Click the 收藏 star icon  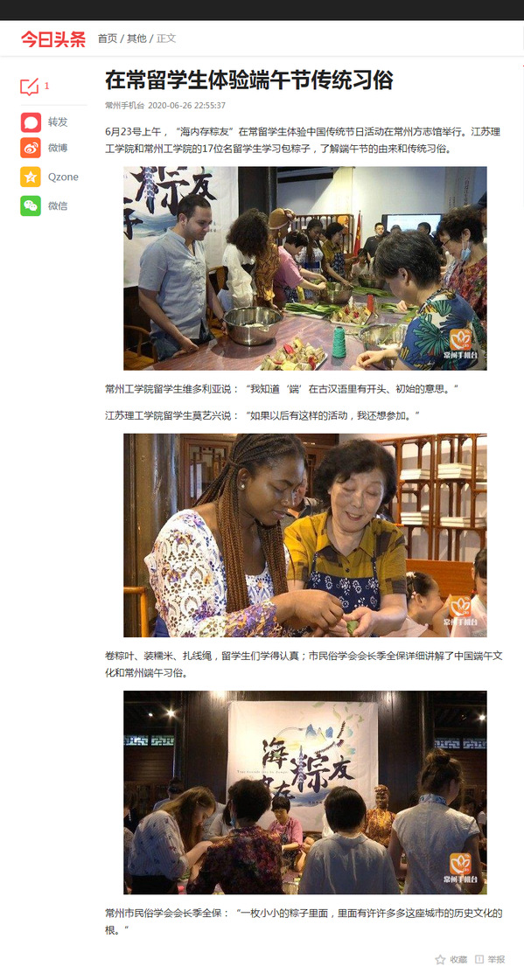[440, 959]
